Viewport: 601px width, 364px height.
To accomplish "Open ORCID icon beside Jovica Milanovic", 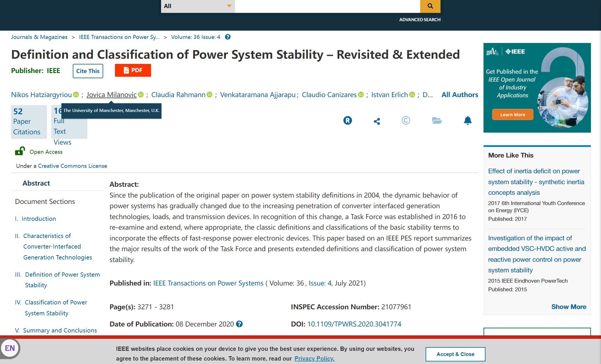I will (141, 94).
